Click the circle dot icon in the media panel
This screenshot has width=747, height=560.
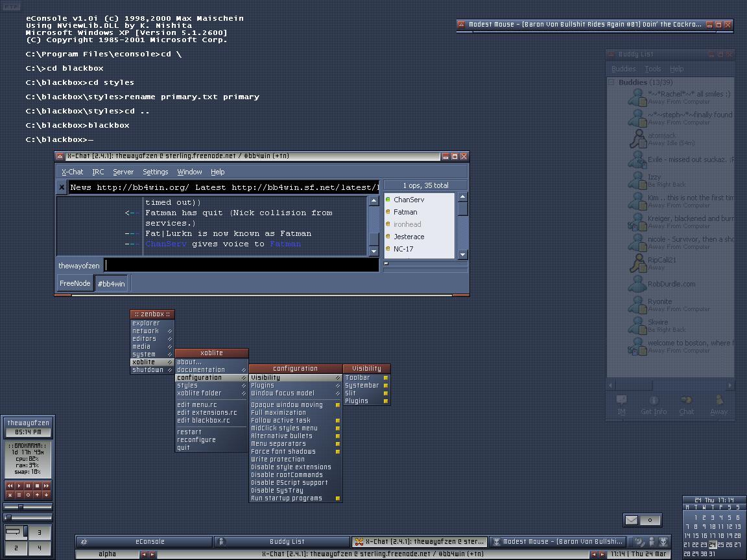(x=28, y=495)
